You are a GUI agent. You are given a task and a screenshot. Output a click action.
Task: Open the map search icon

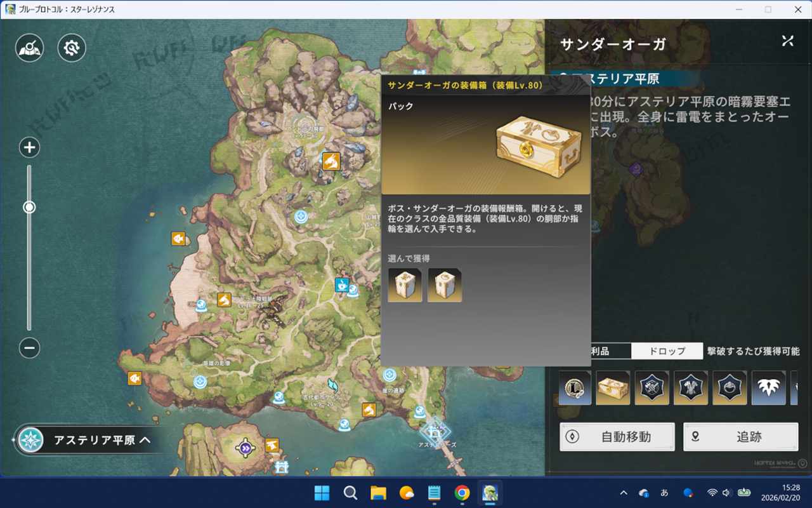(x=30, y=48)
